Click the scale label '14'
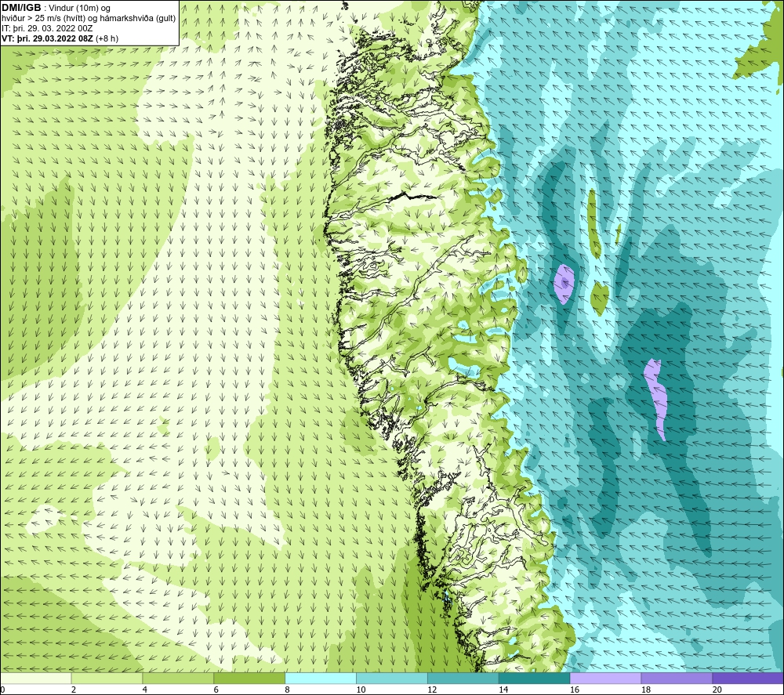This screenshot has height=695, width=784. coord(503,690)
